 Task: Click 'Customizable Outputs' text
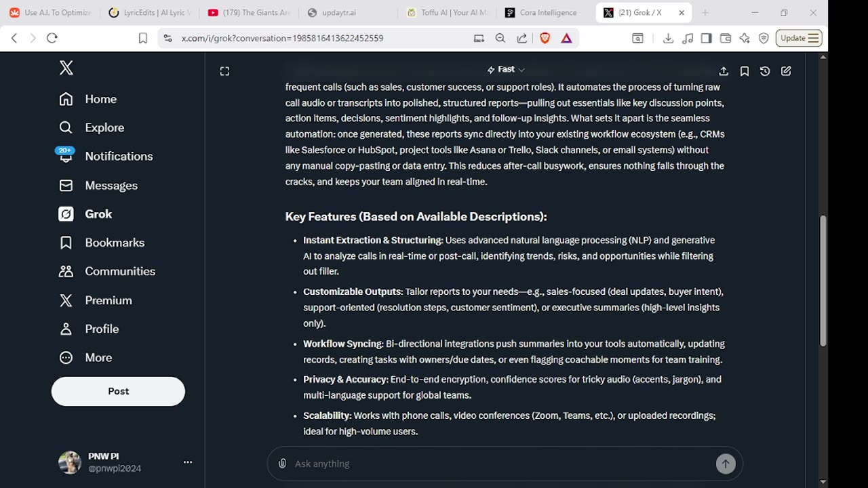tap(353, 291)
